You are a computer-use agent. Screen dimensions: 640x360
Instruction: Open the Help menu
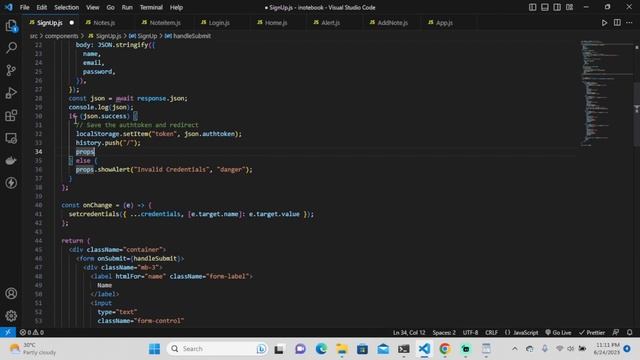coord(176,7)
